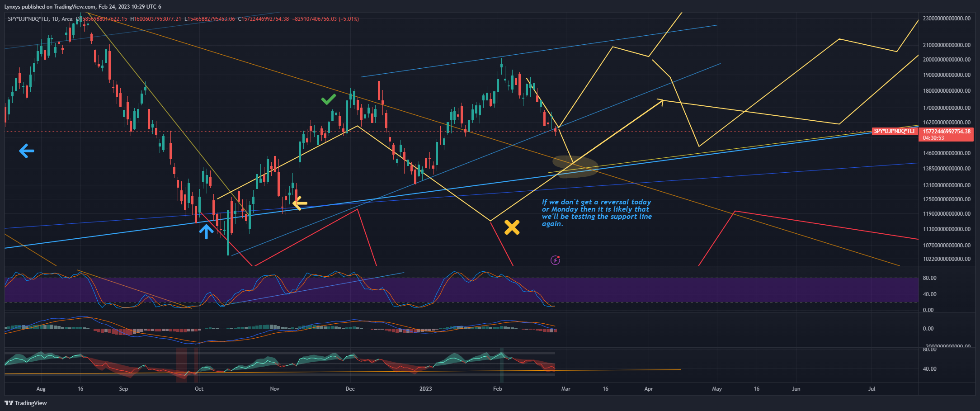
Task: Click price axis label 13100000000000.00
Action: click(947, 185)
